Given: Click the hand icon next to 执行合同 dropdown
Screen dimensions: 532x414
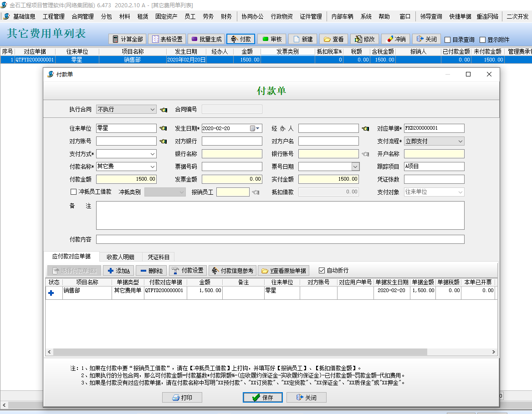Looking at the screenshot, I should click(164, 110).
